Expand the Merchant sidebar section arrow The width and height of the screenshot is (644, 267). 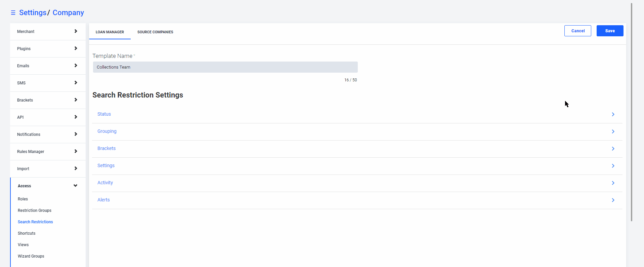[x=76, y=31]
